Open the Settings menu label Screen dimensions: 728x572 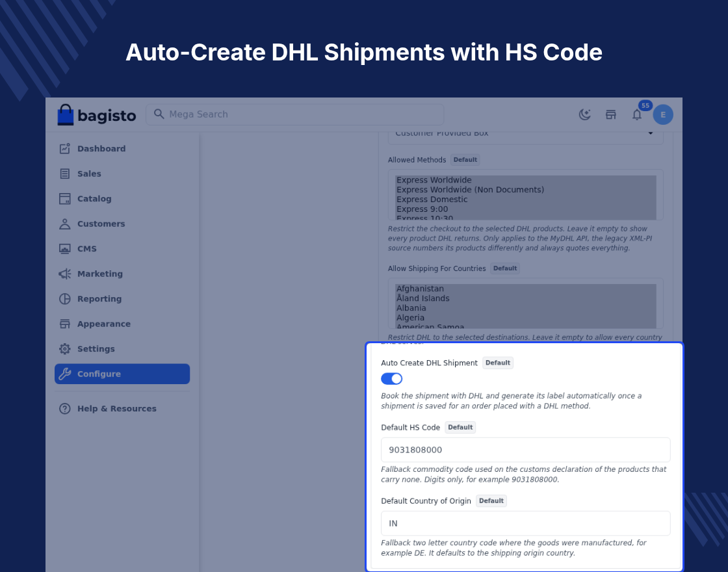pyautogui.click(x=96, y=349)
